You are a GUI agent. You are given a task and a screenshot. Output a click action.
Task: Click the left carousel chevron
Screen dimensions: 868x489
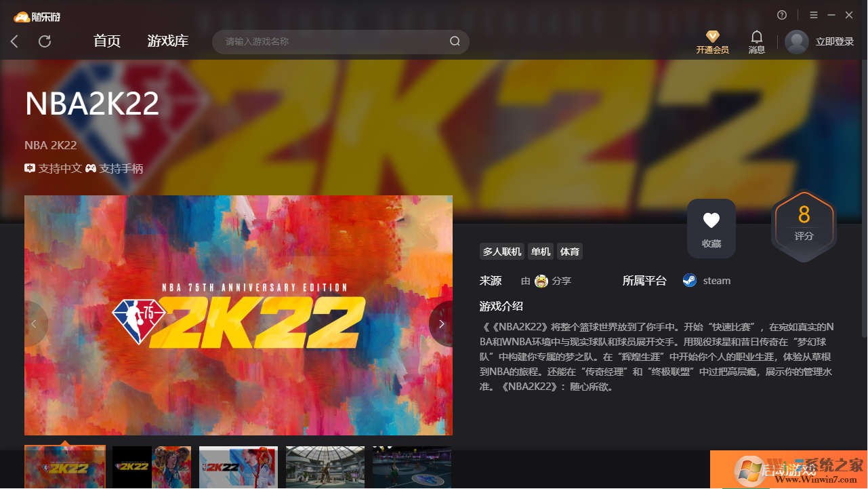click(x=35, y=324)
